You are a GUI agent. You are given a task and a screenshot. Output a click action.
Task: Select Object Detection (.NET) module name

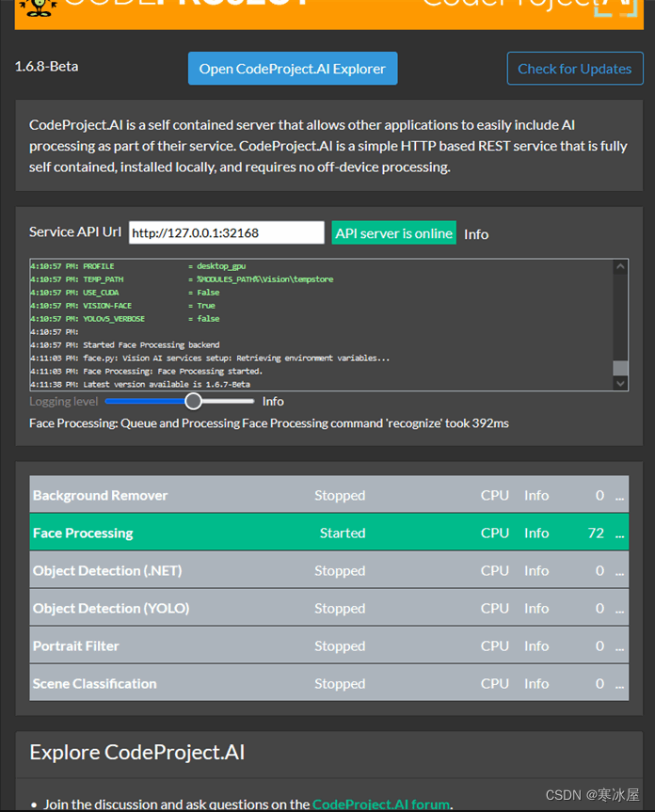(107, 571)
